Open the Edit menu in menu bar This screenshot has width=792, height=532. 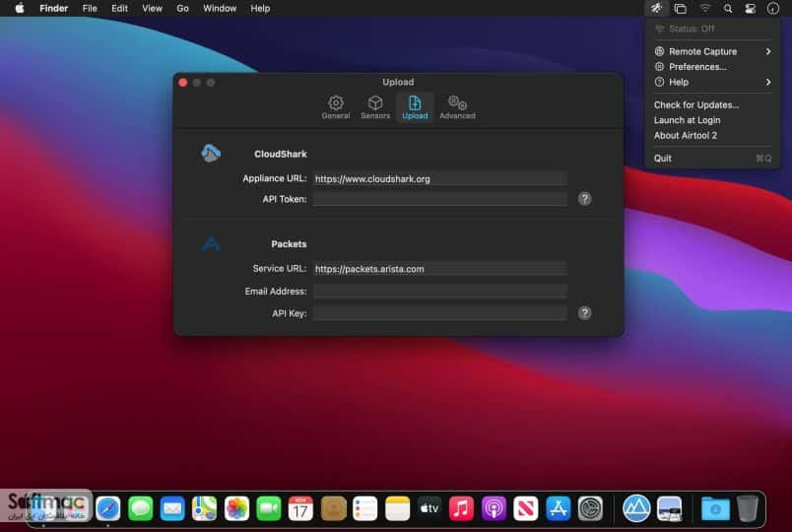click(120, 8)
